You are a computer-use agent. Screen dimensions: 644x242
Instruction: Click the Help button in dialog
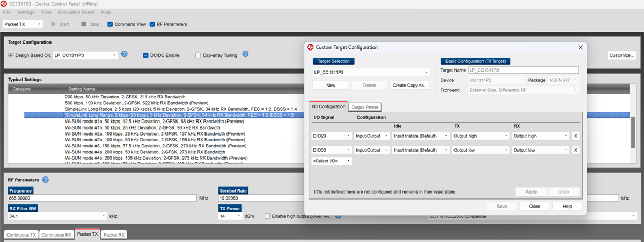567,206
